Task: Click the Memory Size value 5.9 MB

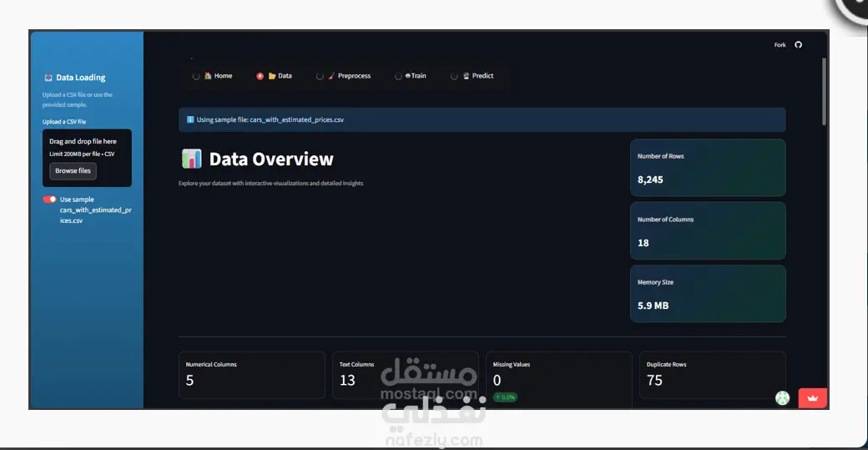Action: [653, 306]
